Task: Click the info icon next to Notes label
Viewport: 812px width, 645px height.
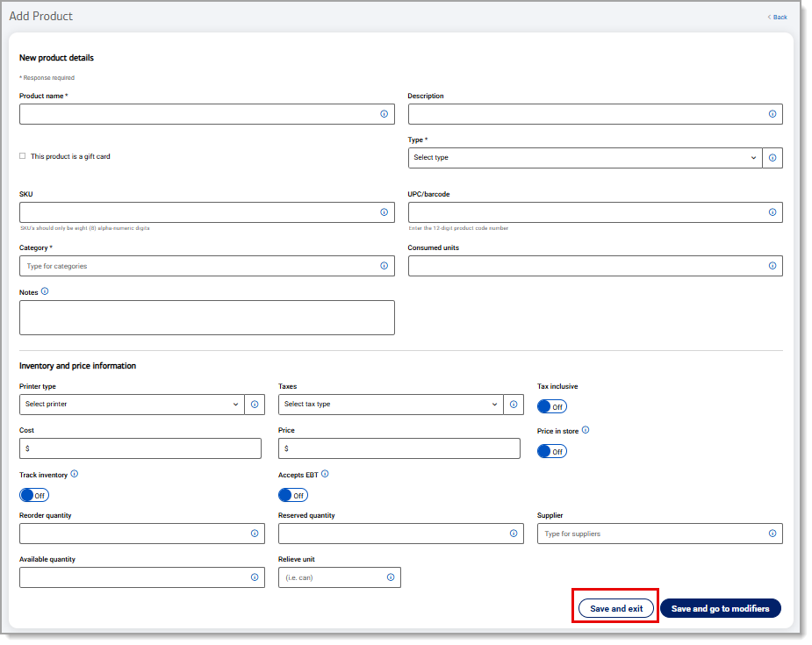Action: [x=45, y=291]
